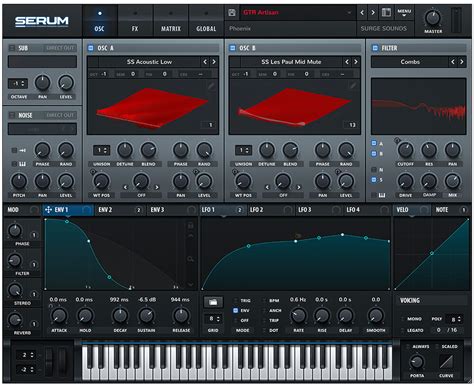The image size is (474, 386).
Task: Next filter type arrow beside Combs
Action: point(462,62)
